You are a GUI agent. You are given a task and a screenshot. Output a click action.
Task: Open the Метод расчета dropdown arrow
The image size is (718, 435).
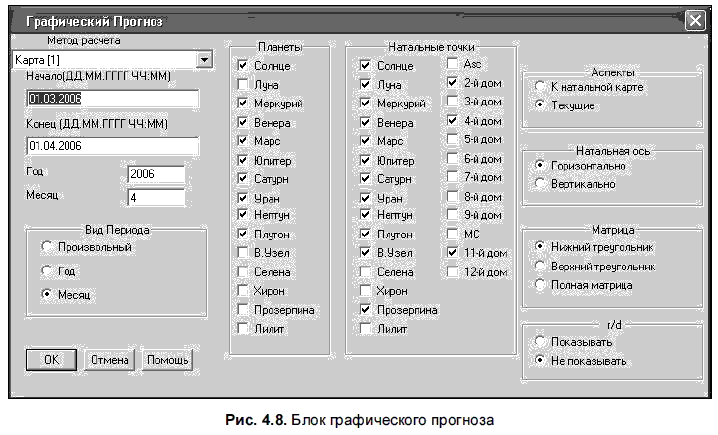(x=205, y=60)
